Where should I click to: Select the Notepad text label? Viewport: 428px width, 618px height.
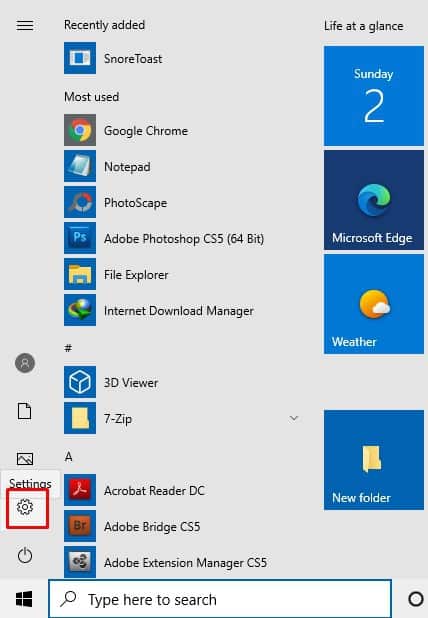(127, 167)
